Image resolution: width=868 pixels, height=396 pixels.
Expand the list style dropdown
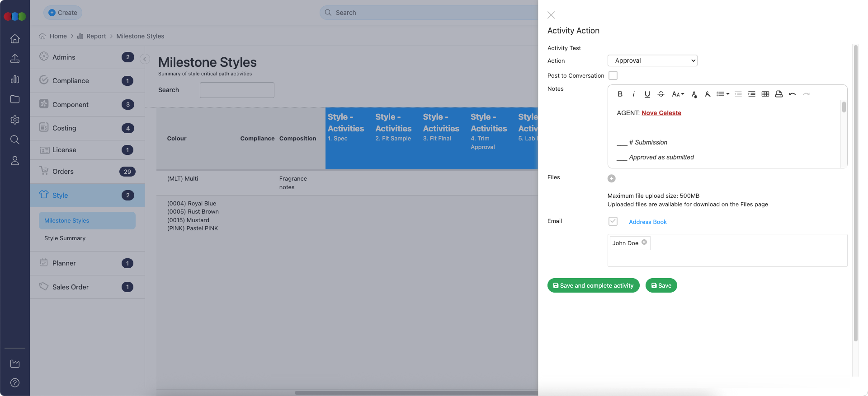[722, 94]
